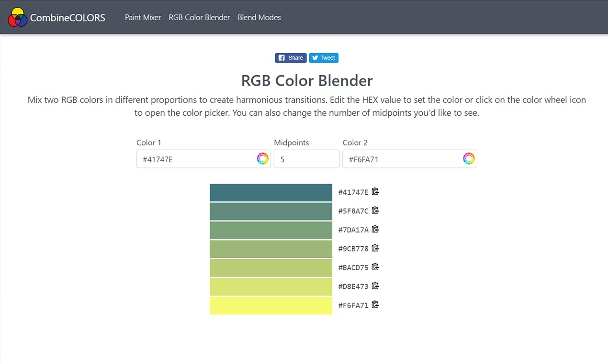Viewport: 608px width, 364px height.
Task: Tweet this page on Twitter
Action: point(324,58)
